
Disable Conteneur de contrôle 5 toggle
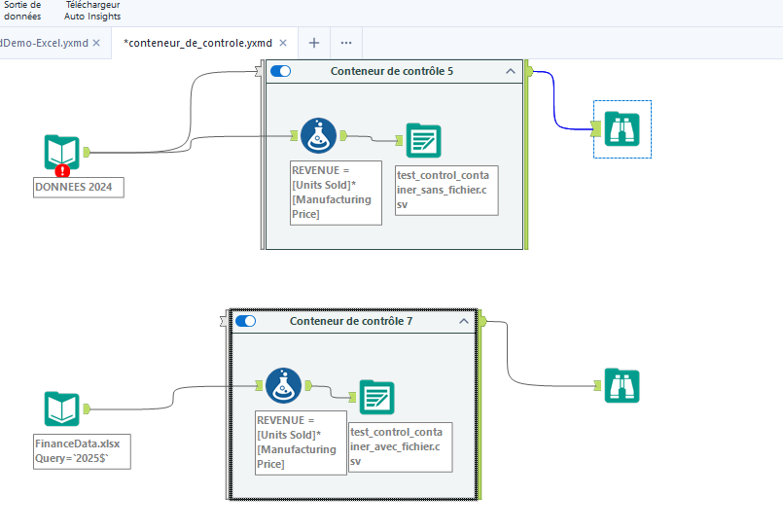(x=281, y=71)
